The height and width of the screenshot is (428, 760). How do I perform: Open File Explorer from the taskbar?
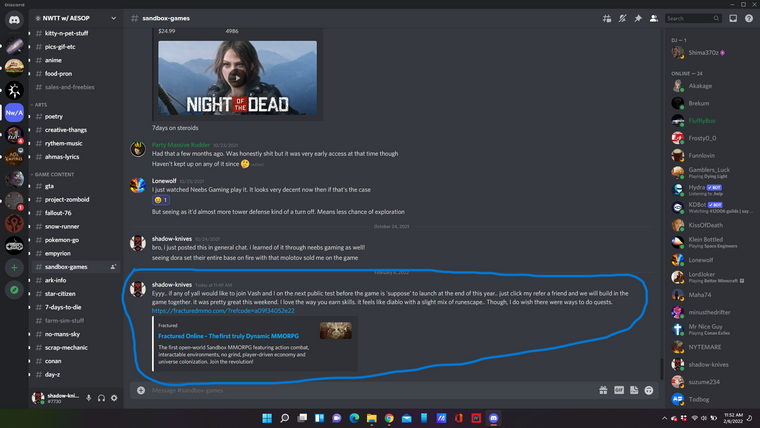point(372,418)
